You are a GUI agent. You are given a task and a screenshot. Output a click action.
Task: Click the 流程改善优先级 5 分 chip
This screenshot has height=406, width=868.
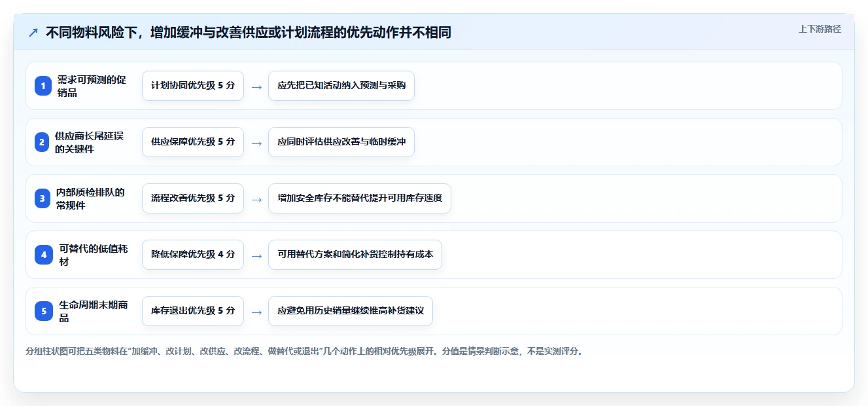[x=193, y=198]
